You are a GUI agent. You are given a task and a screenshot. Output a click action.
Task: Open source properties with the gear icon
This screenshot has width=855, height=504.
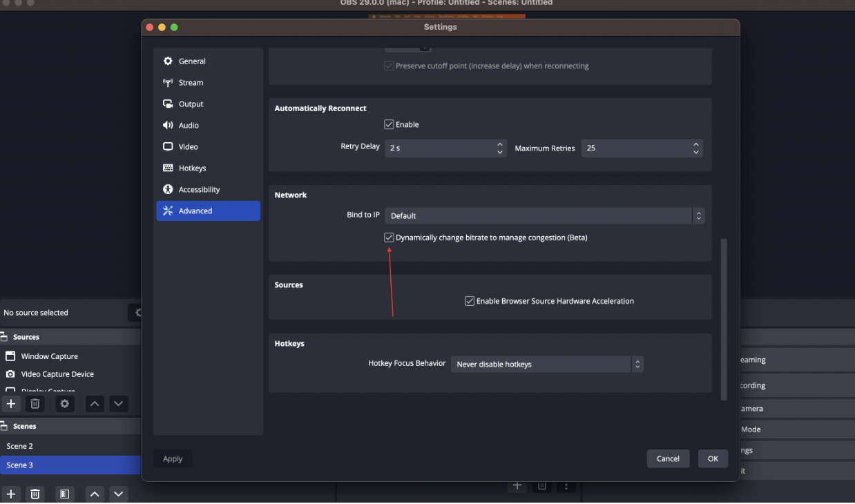(65, 404)
